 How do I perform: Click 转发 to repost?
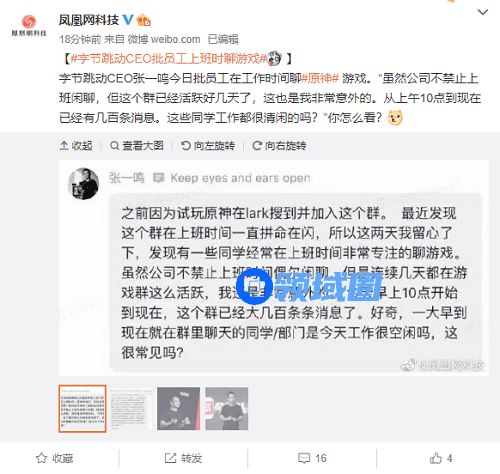(183, 458)
